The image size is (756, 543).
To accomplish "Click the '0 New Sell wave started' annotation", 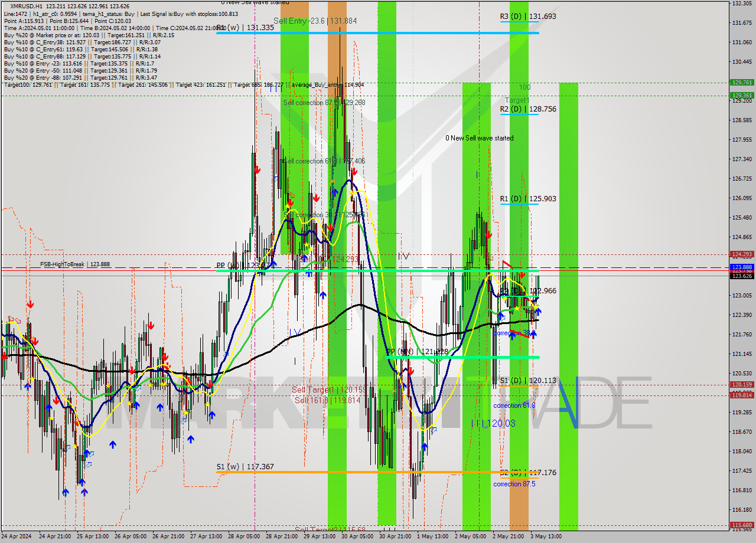I will pos(480,138).
